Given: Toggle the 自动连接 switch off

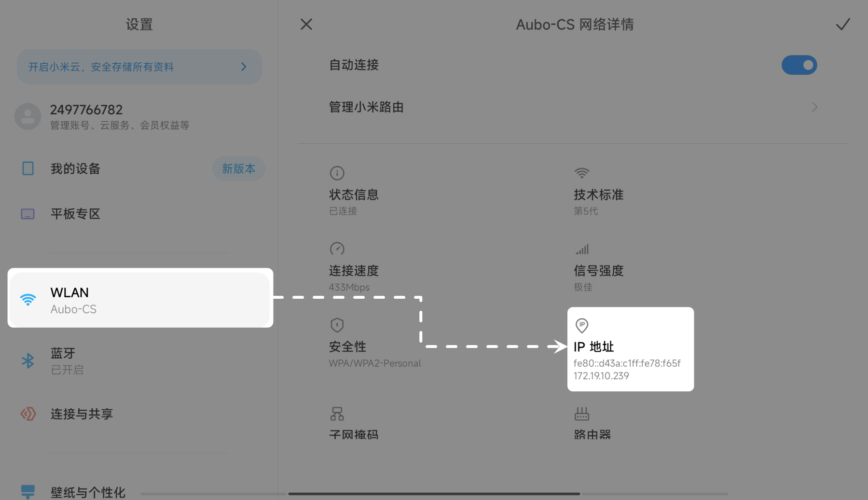Looking at the screenshot, I should [x=799, y=65].
